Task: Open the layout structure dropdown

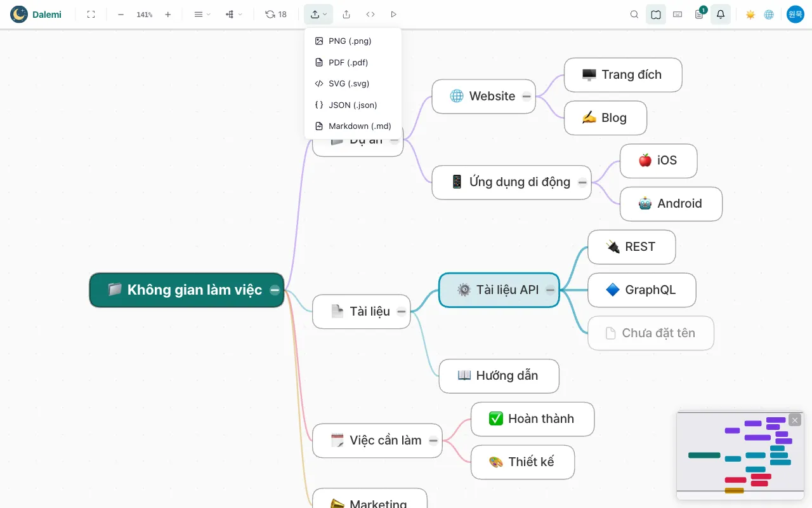Action: point(233,14)
